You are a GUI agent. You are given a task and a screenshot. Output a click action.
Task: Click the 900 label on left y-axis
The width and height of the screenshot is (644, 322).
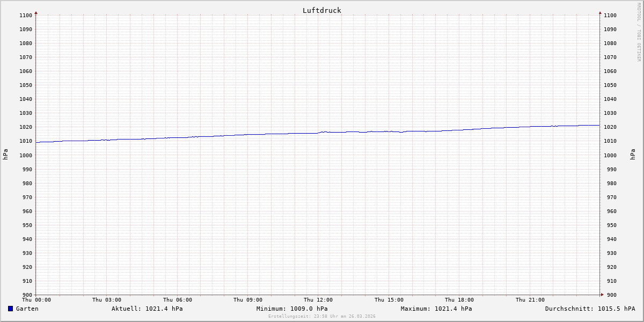click(x=26, y=295)
